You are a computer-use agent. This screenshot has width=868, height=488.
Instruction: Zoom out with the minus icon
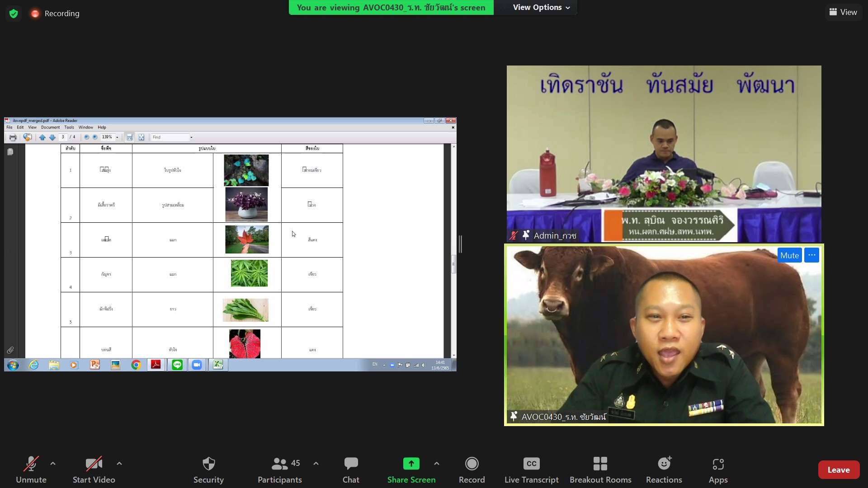[x=86, y=137]
